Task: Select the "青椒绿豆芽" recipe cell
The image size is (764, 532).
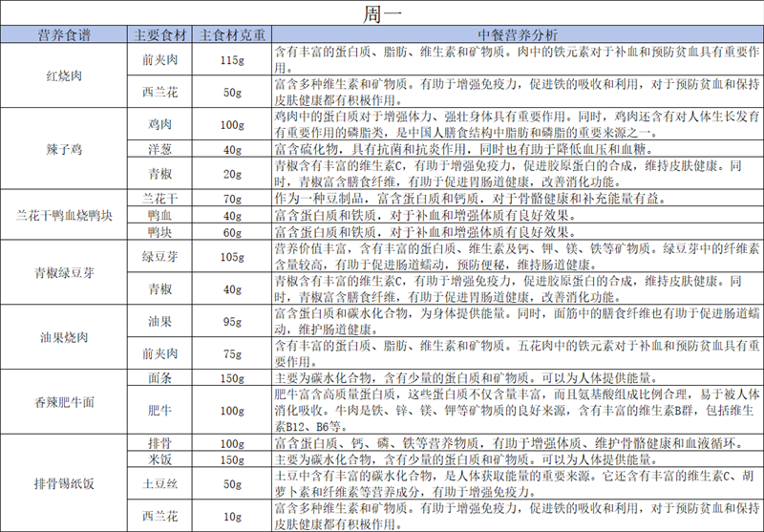Action: [64, 271]
